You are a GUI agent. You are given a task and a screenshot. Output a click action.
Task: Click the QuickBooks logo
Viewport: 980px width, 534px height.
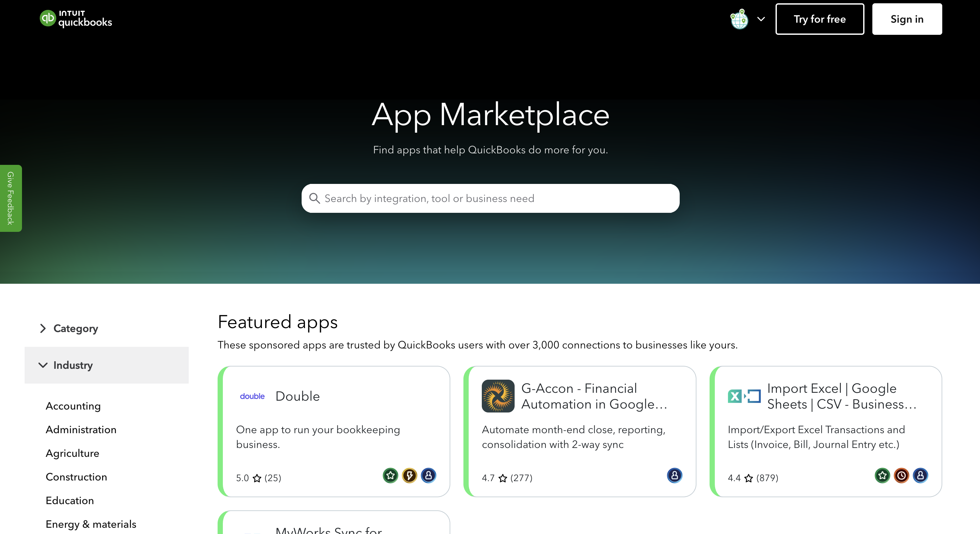pyautogui.click(x=76, y=19)
